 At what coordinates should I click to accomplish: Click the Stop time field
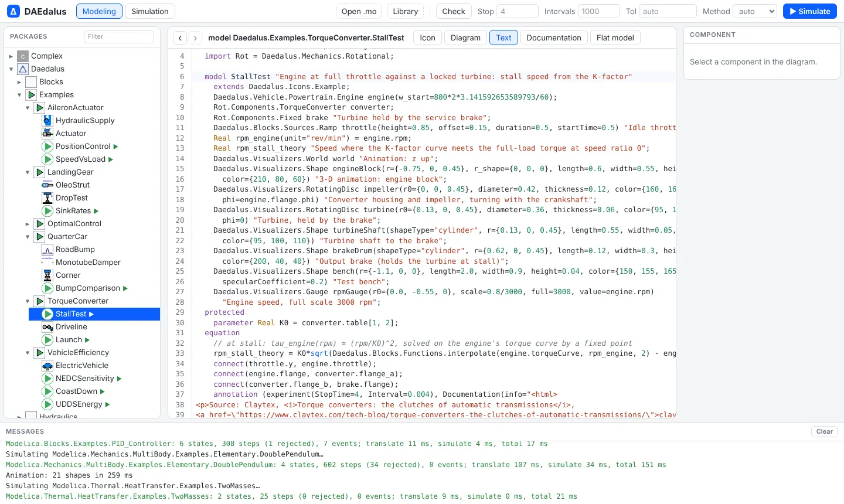[518, 11]
